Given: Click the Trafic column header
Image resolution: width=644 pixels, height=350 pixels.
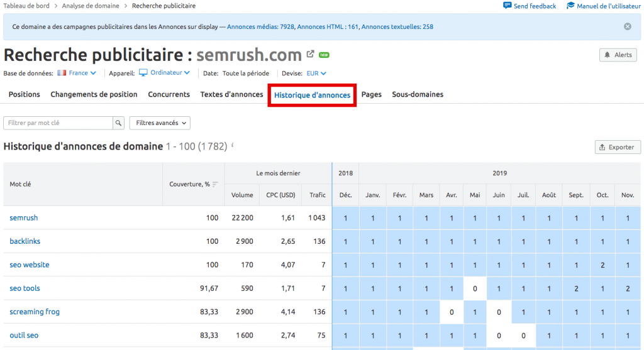Looking at the screenshot, I should 318,195.
